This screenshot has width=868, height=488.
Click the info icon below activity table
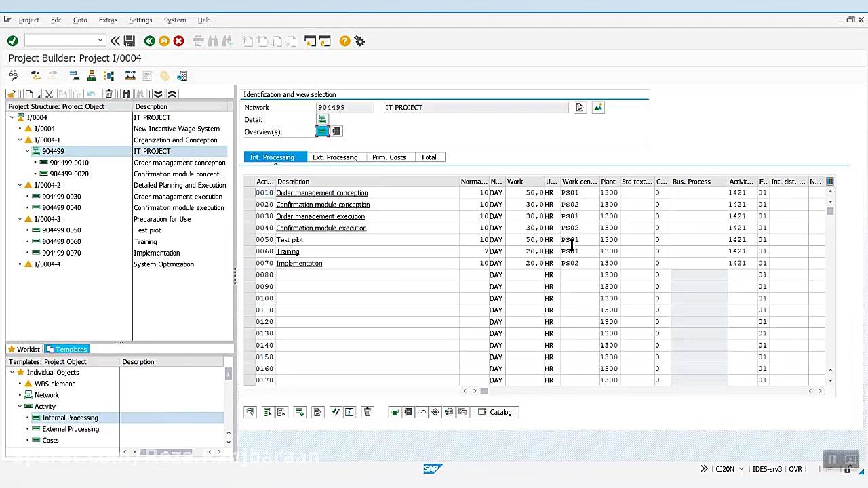point(349,412)
